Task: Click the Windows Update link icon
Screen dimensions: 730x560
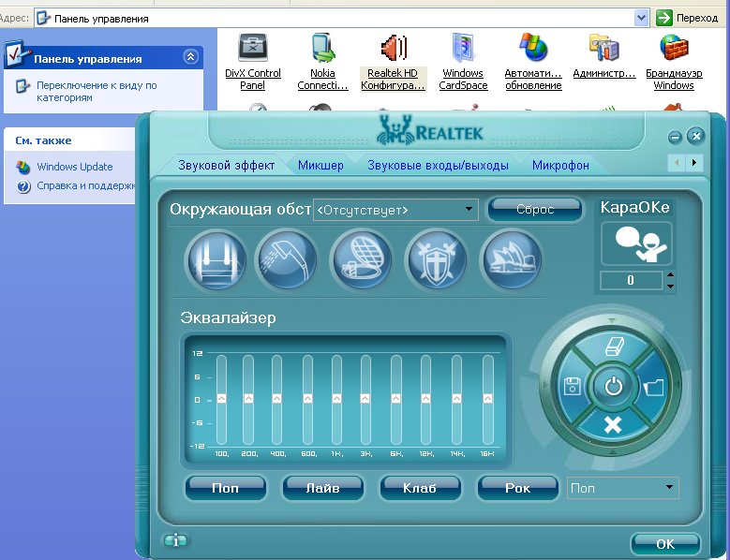Action: (x=22, y=167)
